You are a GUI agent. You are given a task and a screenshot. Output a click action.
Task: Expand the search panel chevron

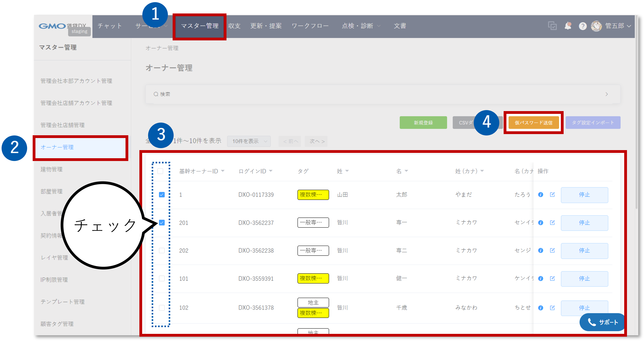(607, 94)
